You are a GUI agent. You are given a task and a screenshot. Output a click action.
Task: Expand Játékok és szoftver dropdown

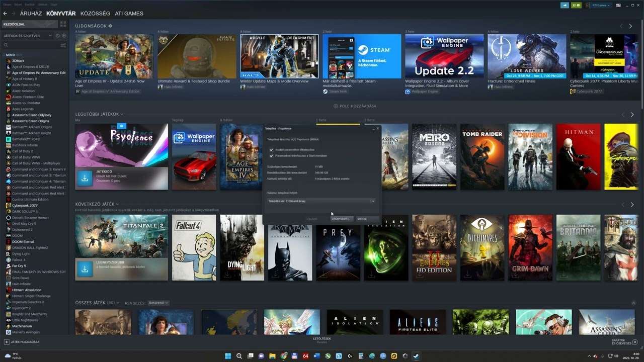tap(28, 36)
